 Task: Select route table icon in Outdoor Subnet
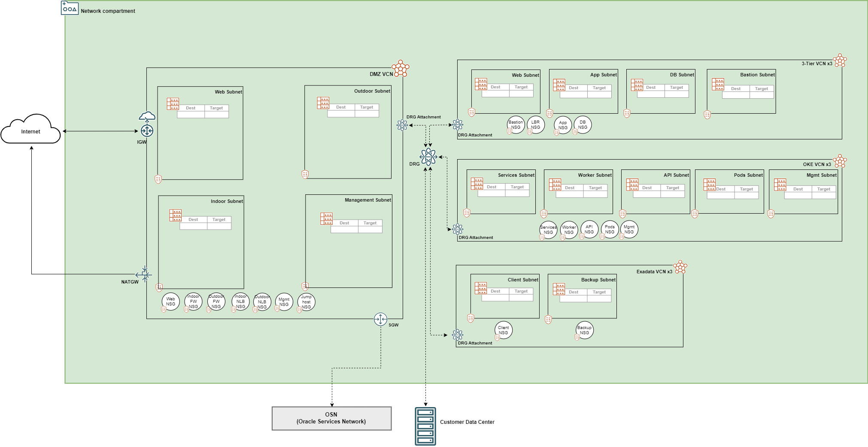coord(323,103)
